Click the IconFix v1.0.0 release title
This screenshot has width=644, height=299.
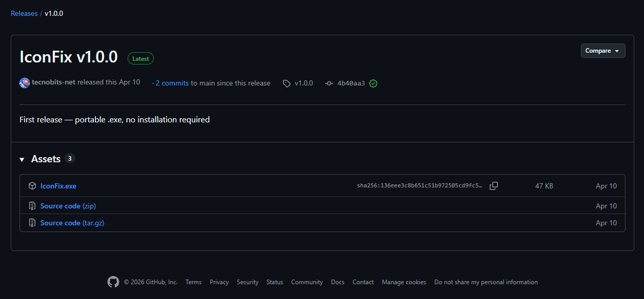tap(69, 57)
